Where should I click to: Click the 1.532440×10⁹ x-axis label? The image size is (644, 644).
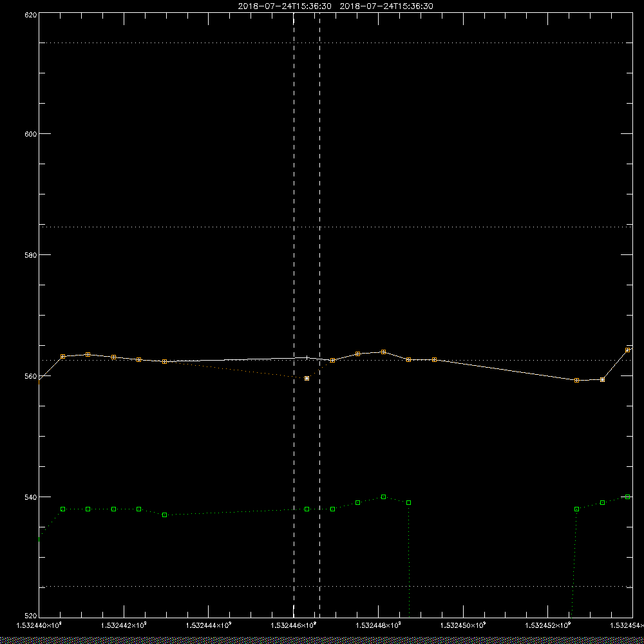tap(39, 625)
